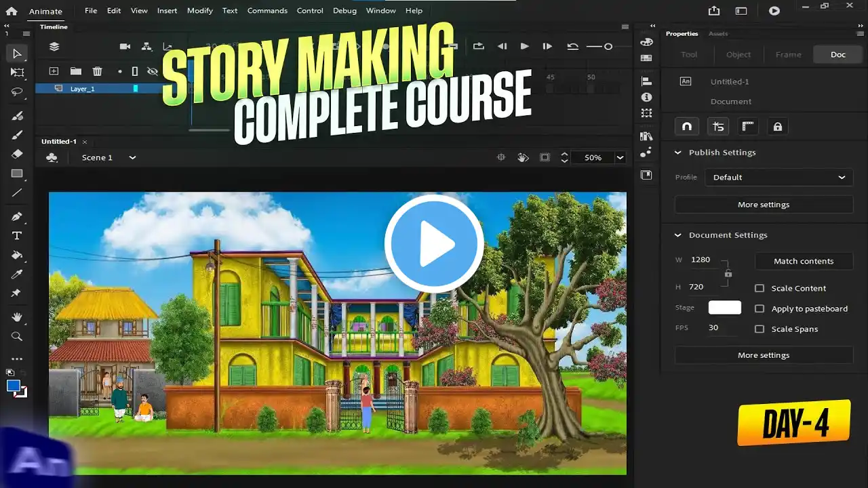The width and height of the screenshot is (868, 488).
Task: Open the Transform panel icon
Action: click(x=646, y=113)
